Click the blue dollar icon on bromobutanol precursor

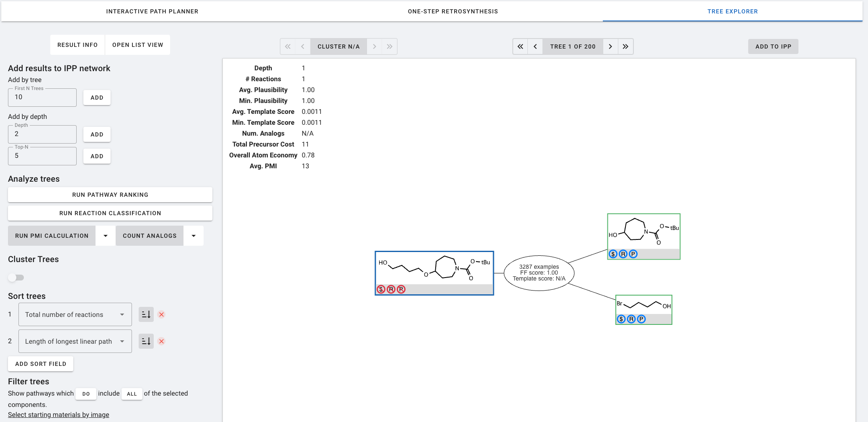(x=621, y=319)
